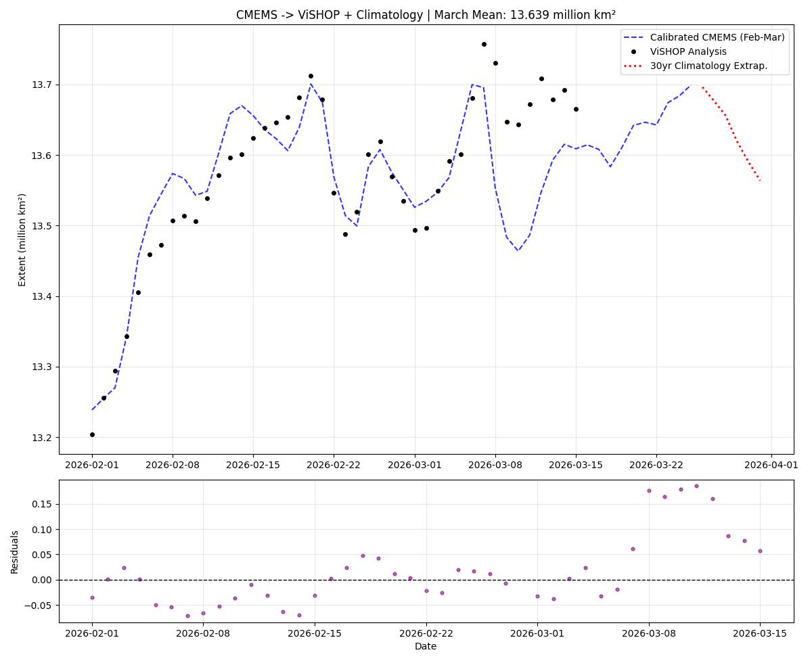Click the Residuals axis label

point(15,551)
